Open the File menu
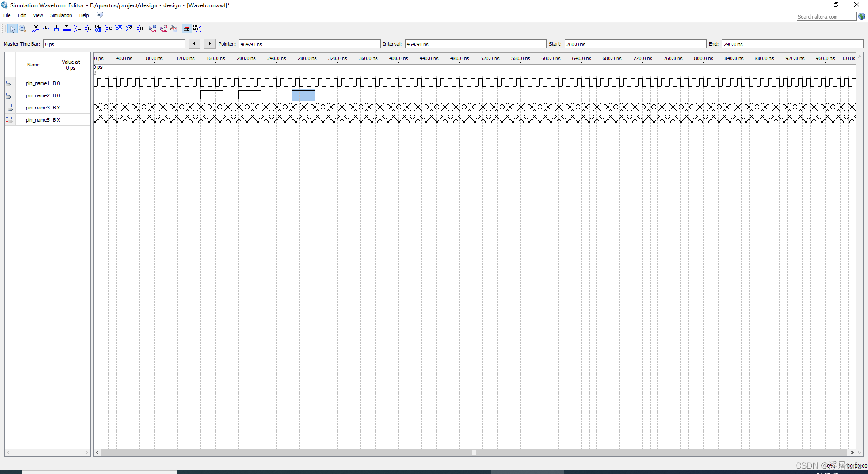Image resolution: width=868 pixels, height=474 pixels. pos(7,15)
